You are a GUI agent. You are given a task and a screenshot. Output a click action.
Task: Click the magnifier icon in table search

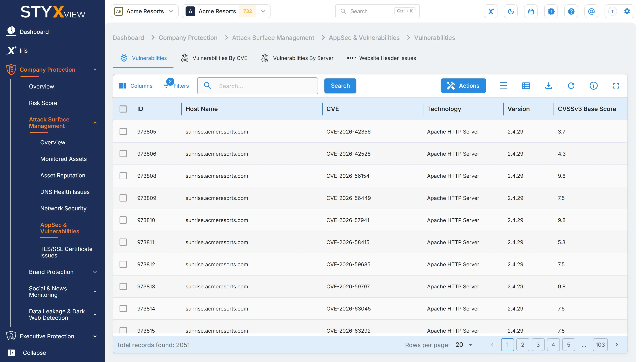pyautogui.click(x=207, y=86)
